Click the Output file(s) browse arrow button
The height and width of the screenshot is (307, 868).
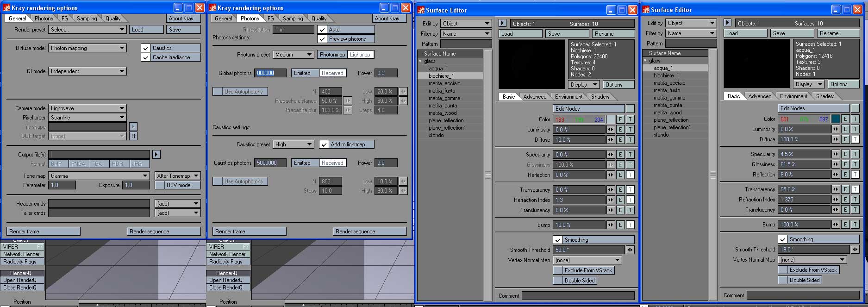point(156,155)
